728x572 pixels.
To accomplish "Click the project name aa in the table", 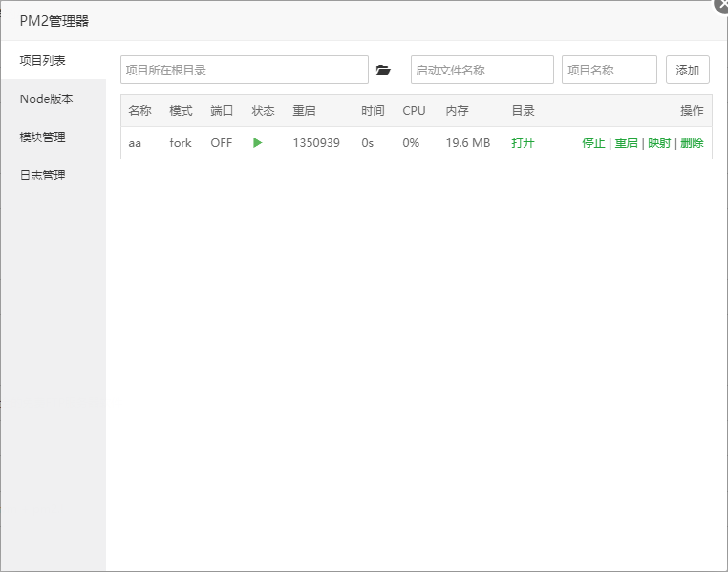I will 135,143.
